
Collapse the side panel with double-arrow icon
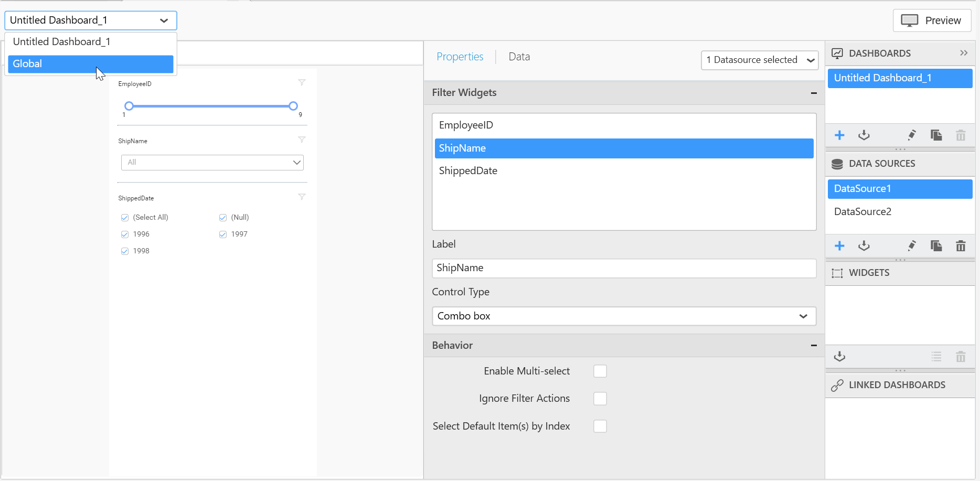tap(964, 53)
